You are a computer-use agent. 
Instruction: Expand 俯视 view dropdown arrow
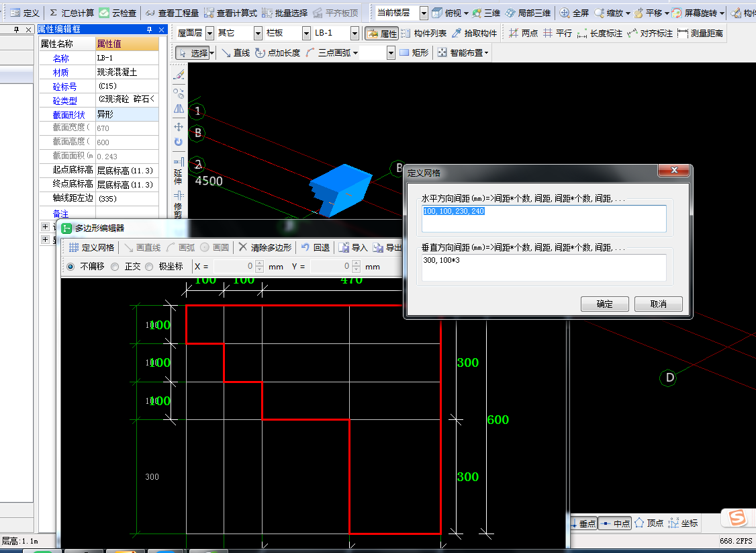(x=466, y=13)
